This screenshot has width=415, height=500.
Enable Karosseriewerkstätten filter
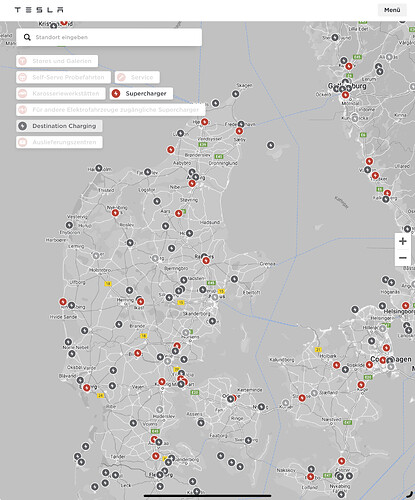61,94
